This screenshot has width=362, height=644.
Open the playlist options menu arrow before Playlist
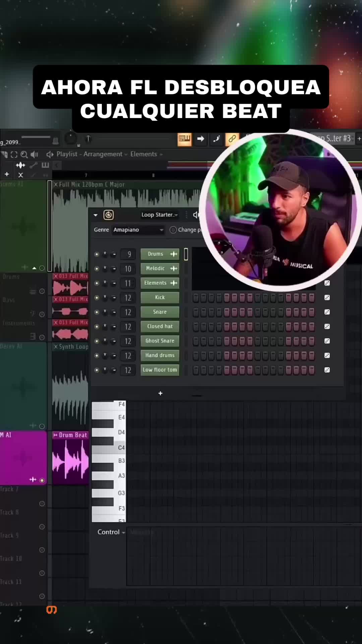pyautogui.click(x=50, y=154)
